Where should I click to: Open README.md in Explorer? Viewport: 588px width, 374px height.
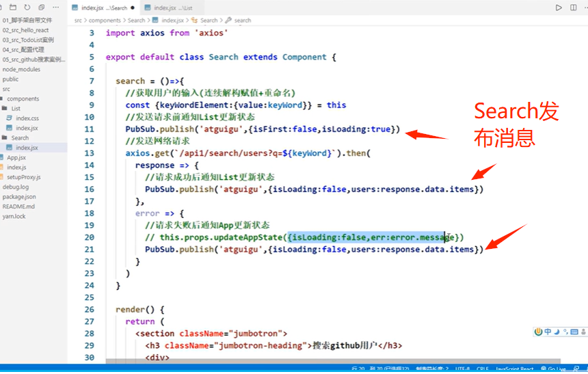click(18, 206)
